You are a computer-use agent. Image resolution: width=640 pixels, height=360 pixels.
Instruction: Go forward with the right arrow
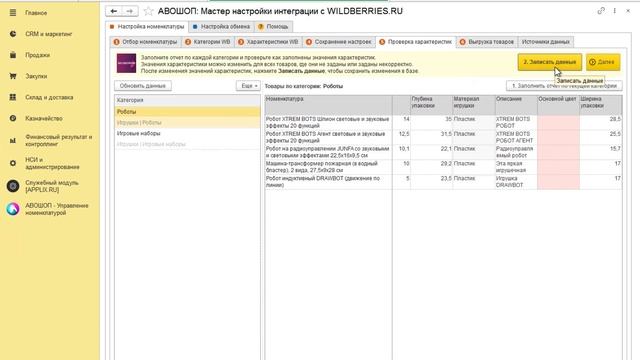[130, 11]
